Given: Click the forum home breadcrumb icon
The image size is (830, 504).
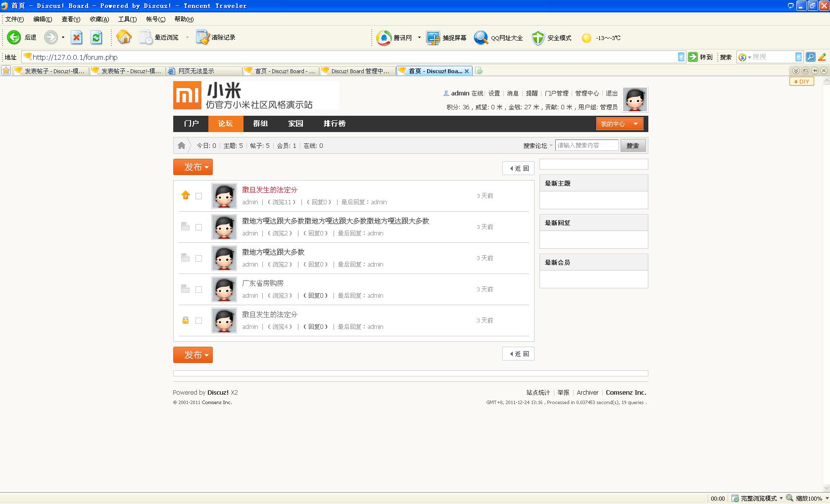Looking at the screenshot, I should click(x=181, y=145).
